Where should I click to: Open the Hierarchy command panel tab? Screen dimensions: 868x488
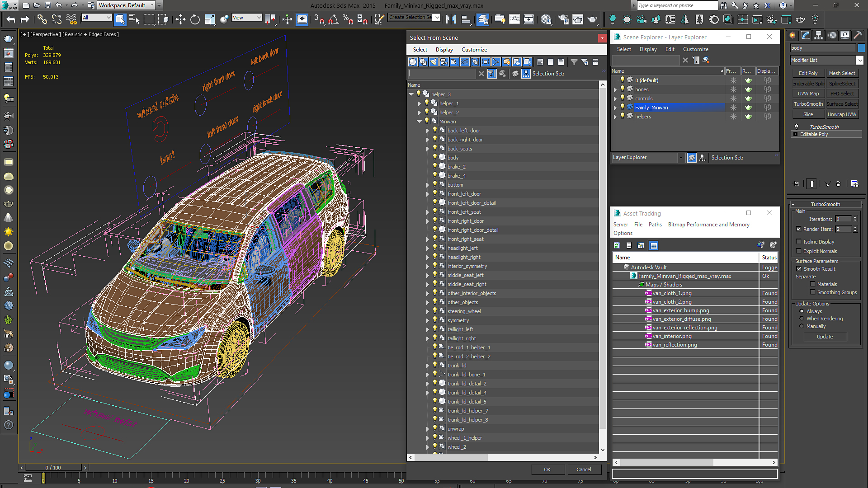(x=818, y=35)
